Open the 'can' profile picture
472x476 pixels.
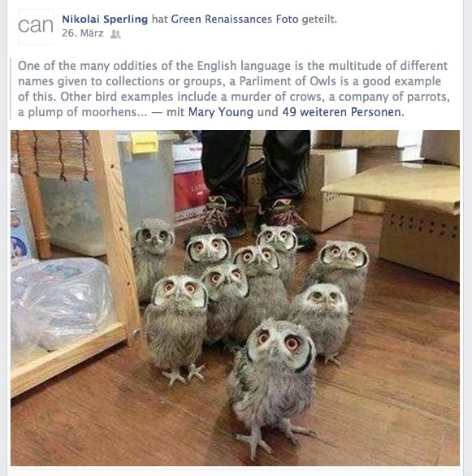coord(36,27)
